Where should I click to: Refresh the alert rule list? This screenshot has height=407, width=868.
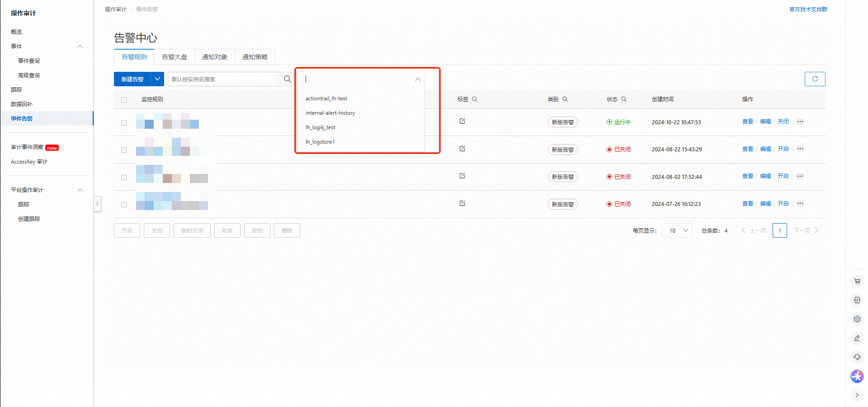coord(815,79)
